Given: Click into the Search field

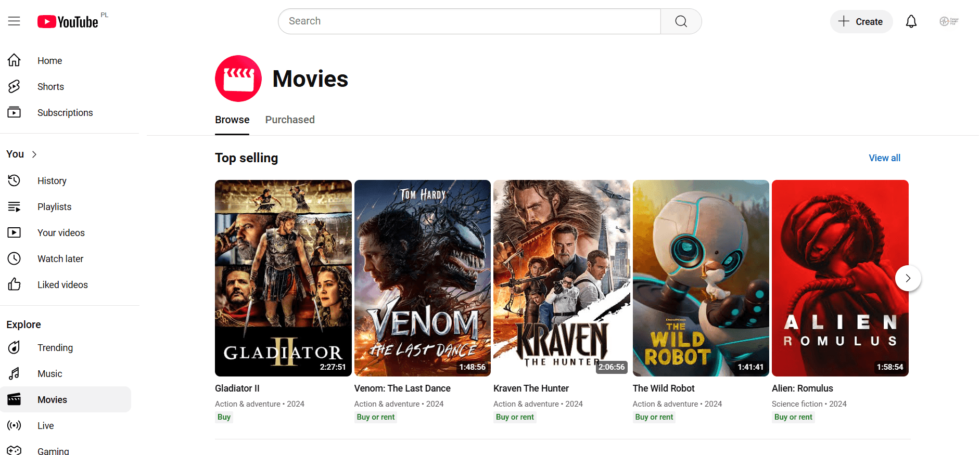Looking at the screenshot, I should coord(469,21).
